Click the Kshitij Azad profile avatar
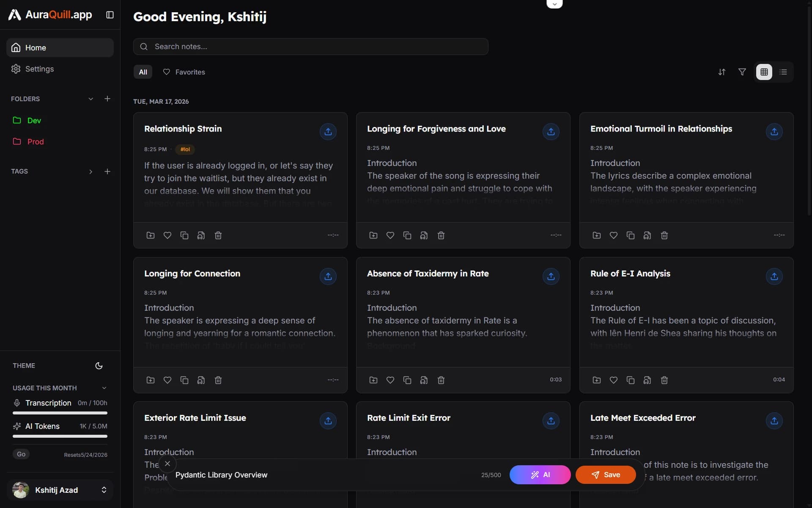 [x=21, y=490]
